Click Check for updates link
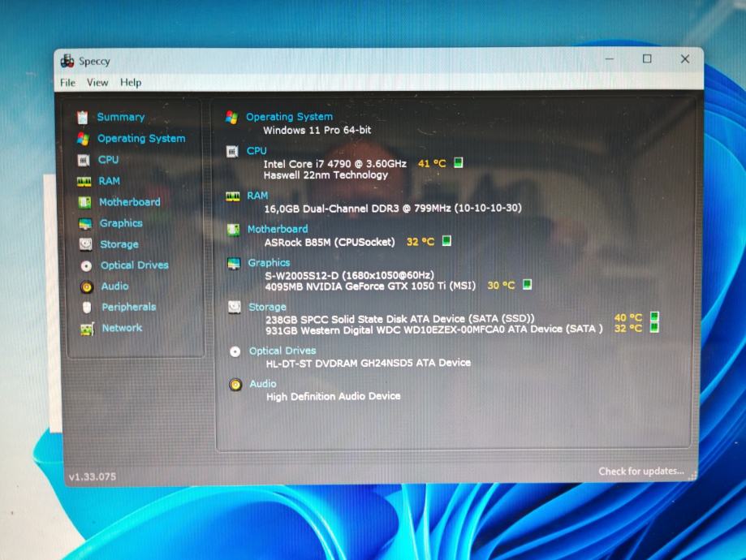 641,471
